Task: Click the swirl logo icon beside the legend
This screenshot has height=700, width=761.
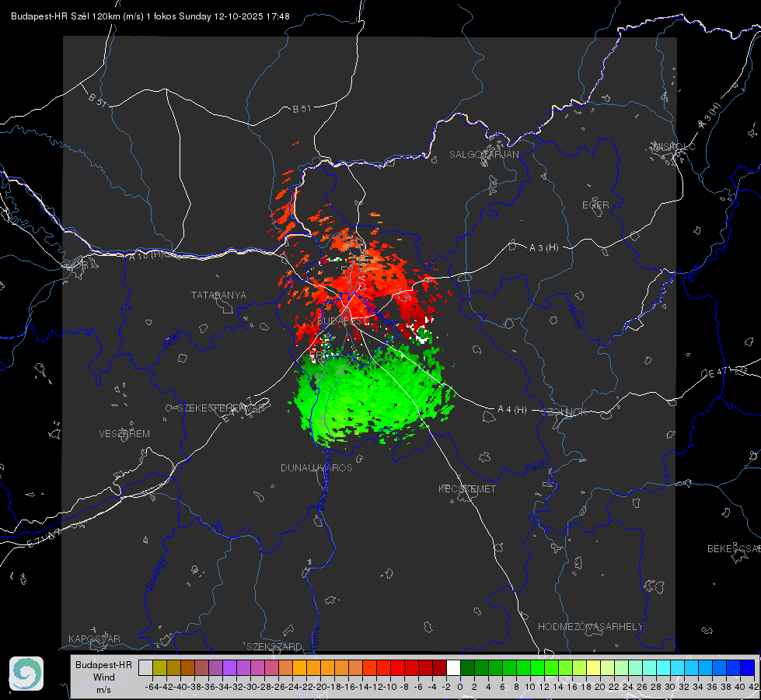Action: coord(26,674)
